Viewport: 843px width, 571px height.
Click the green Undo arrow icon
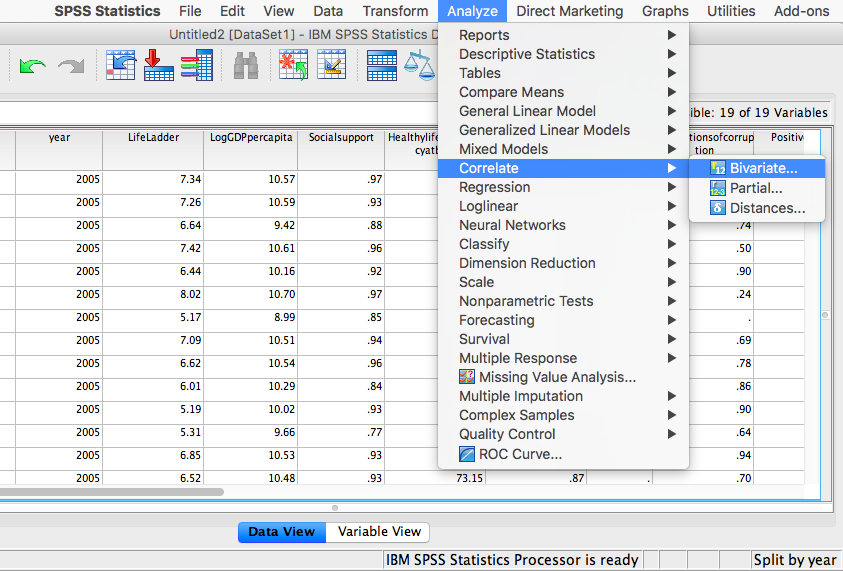pos(32,66)
